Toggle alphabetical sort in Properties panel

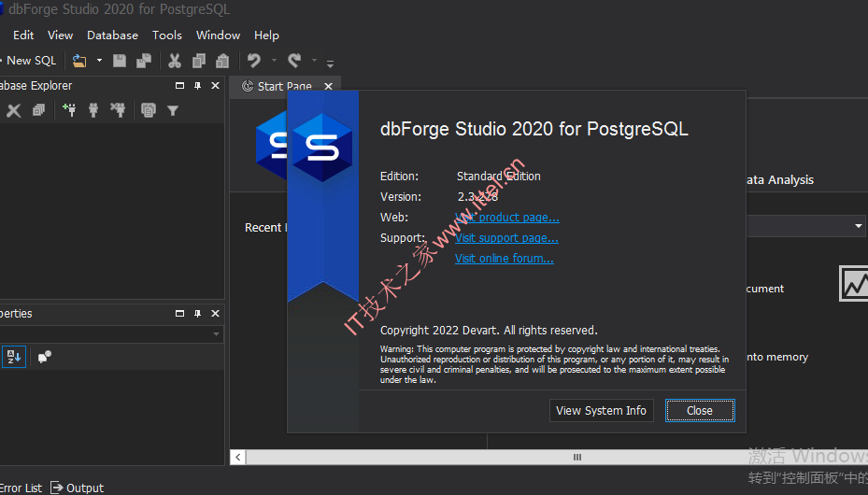point(14,357)
